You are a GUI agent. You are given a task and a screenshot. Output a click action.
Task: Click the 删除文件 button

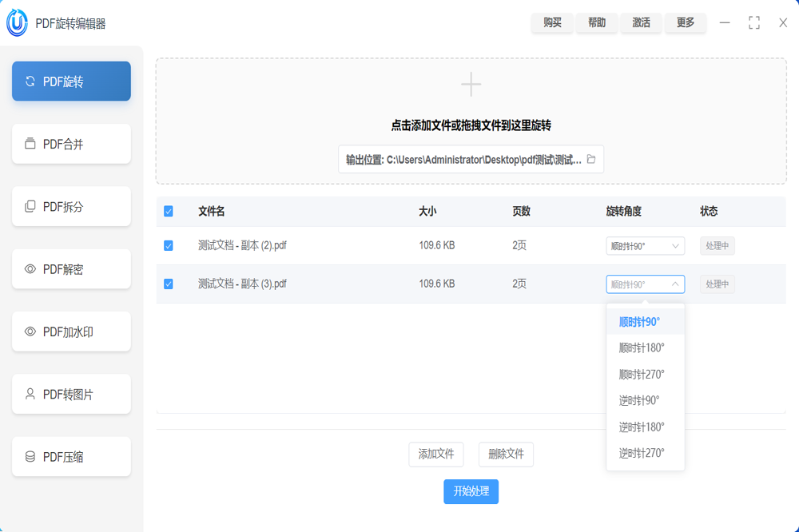(506, 454)
